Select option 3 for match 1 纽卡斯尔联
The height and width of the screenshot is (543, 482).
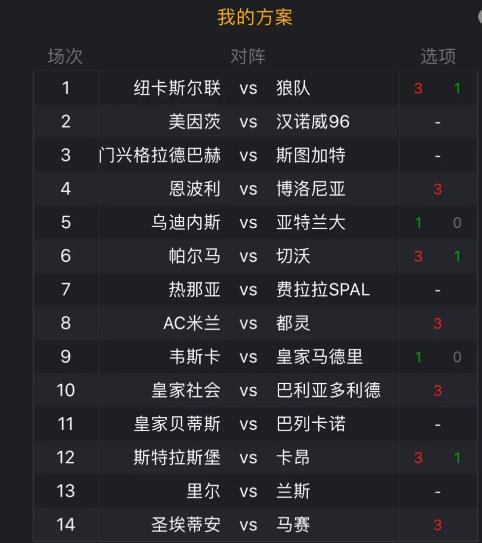pos(418,89)
